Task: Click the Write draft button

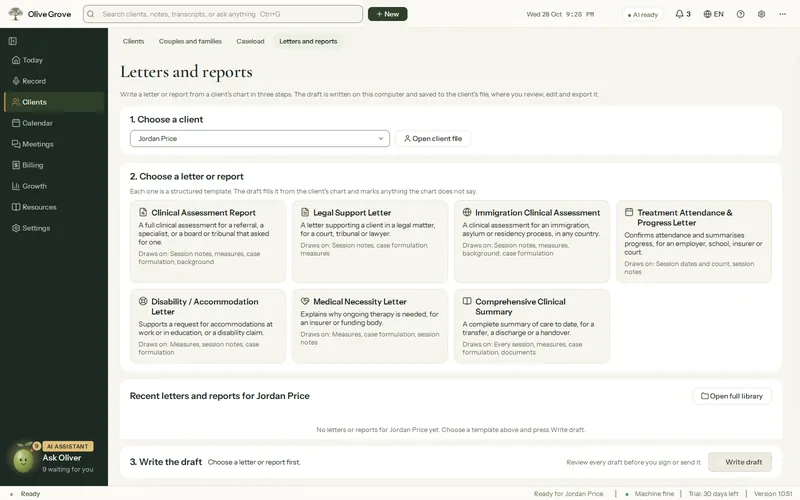Action: 740,462
